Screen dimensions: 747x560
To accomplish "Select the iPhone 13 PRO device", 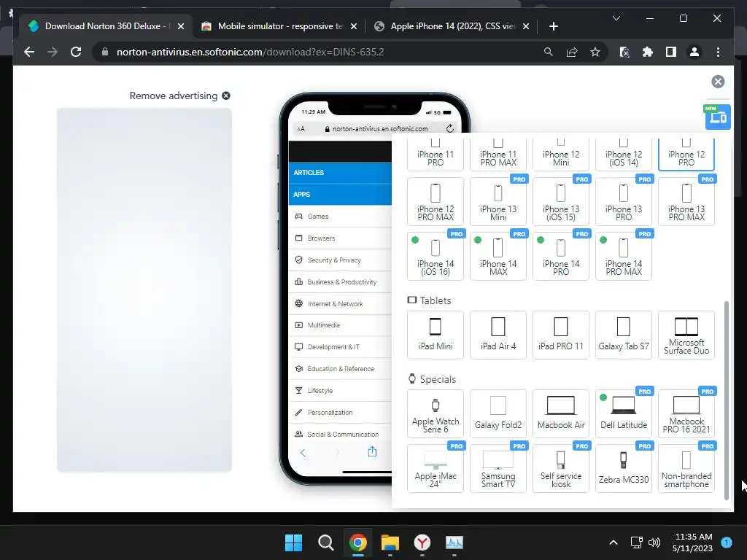I will (623, 201).
